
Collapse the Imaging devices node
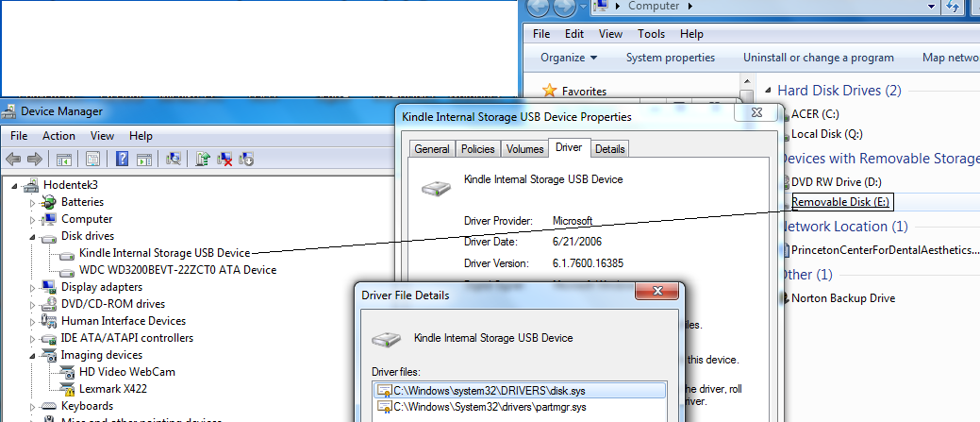[32, 355]
